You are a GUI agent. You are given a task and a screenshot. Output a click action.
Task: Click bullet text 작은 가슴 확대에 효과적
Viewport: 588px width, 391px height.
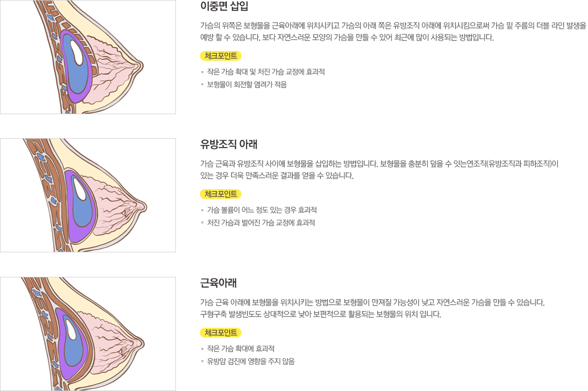(x=241, y=348)
